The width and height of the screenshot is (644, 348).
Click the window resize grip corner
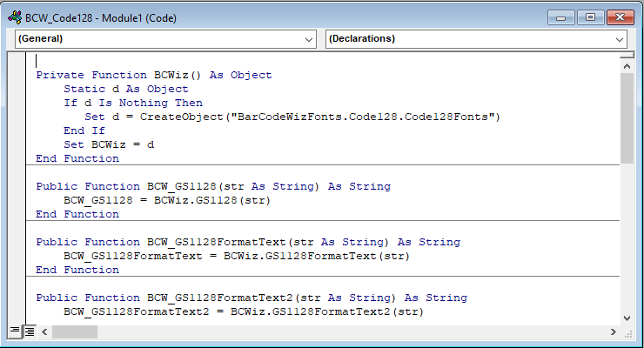tap(628, 333)
